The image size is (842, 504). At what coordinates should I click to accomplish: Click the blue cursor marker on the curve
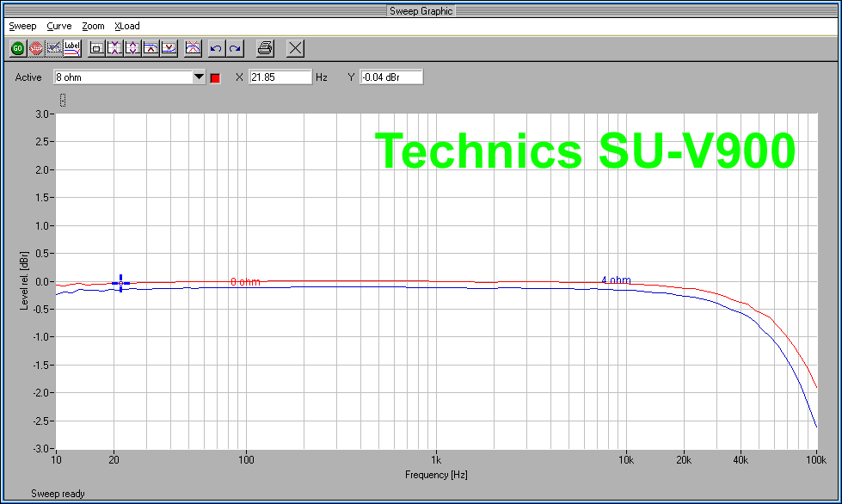click(x=120, y=284)
